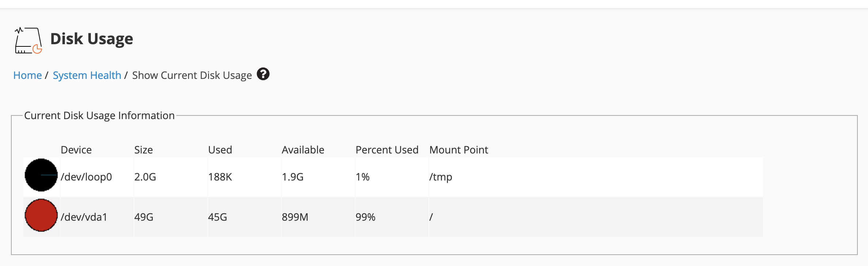
Task: Click the Current Disk Usage Information legend
Action: pyautogui.click(x=99, y=115)
